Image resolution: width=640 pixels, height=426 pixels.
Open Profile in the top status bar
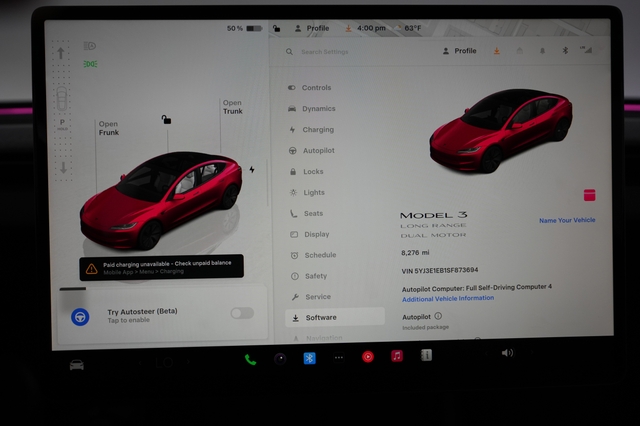312,28
